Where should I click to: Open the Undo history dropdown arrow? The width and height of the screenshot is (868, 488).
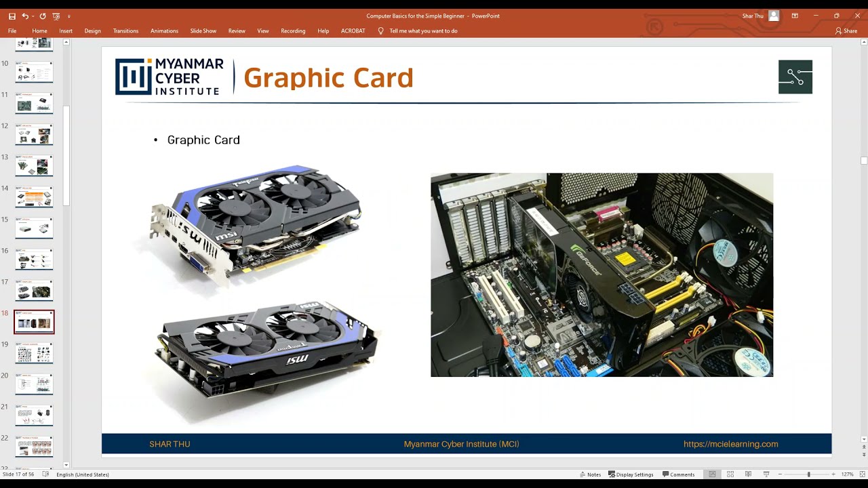(33, 16)
